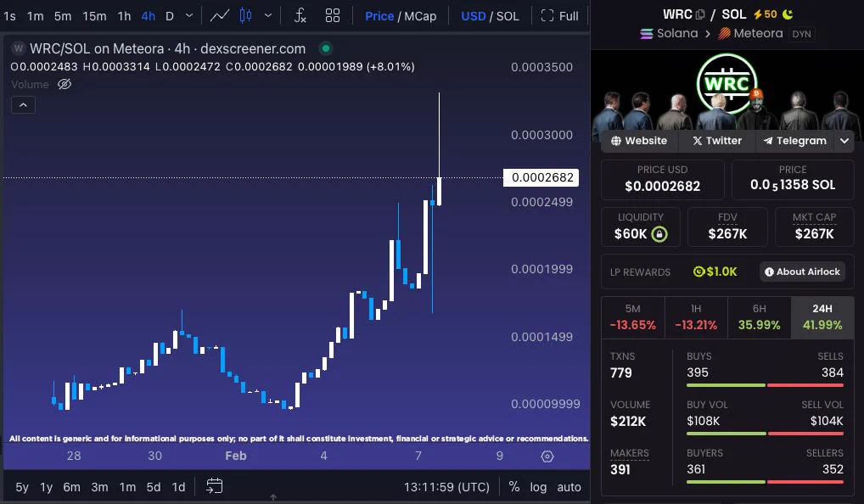Image resolution: width=864 pixels, height=504 pixels.
Task: Copy WRC token address icon
Action: click(x=700, y=14)
